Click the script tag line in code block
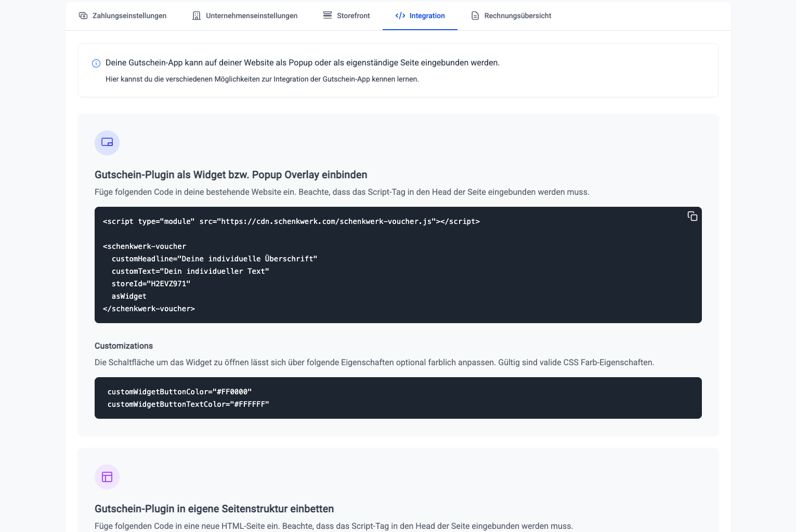Viewport: 796px width, 532px height. coord(291,221)
